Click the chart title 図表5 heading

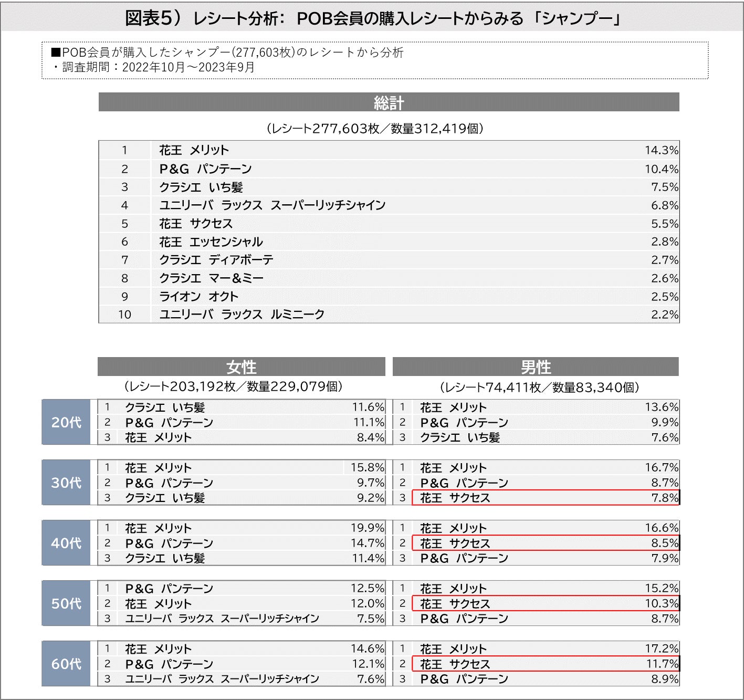point(372,18)
